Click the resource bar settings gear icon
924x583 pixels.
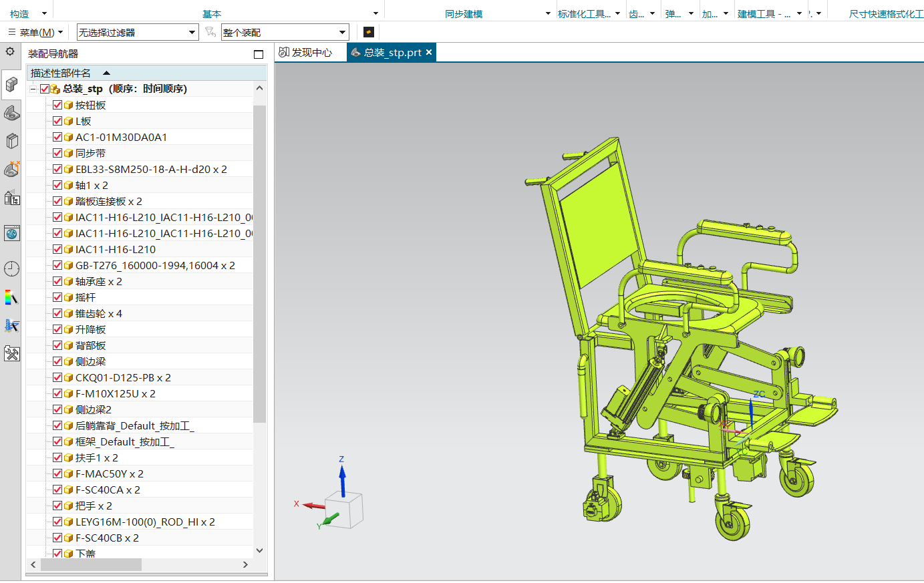(x=10, y=51)
